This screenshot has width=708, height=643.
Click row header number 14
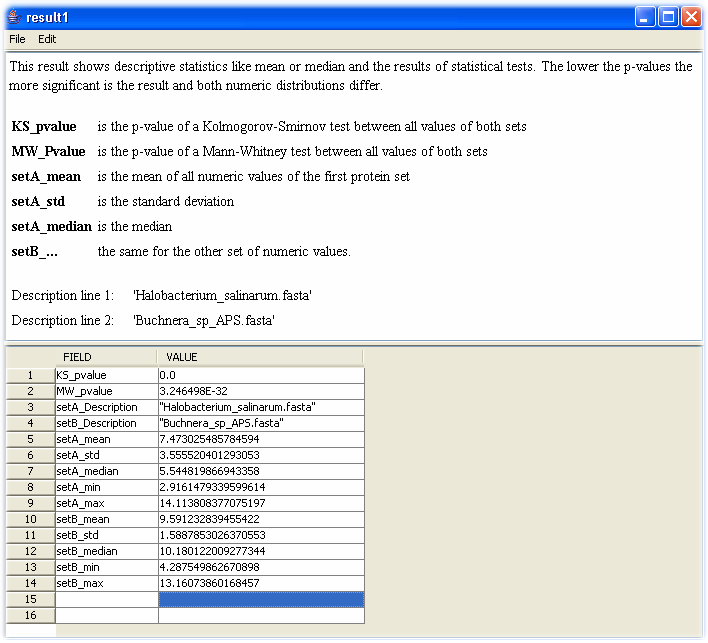tap(30, 584)
